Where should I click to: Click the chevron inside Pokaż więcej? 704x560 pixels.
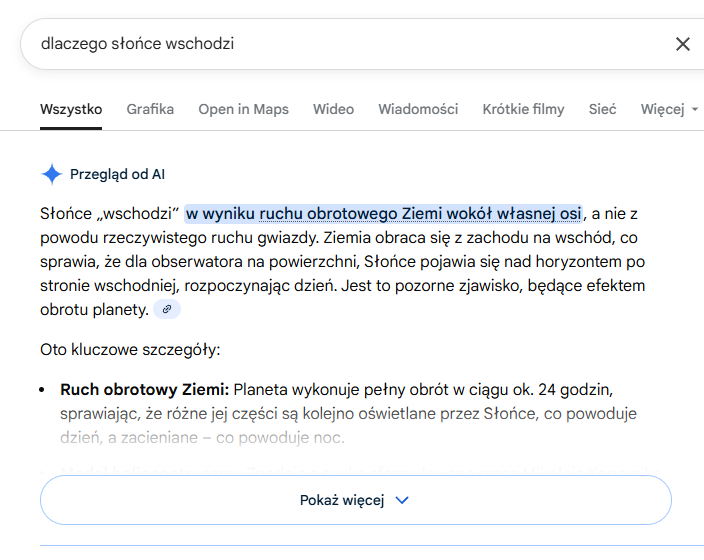pos(402,500)
